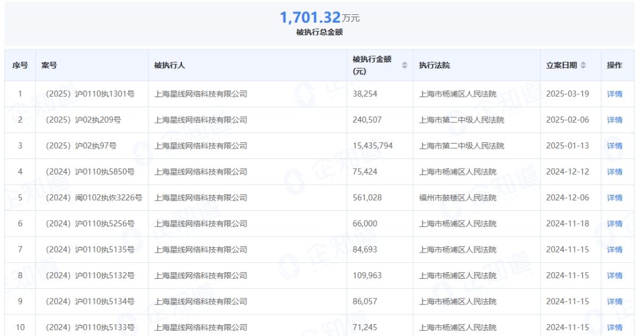Viewport: 644px width, 336px height.
Task: Select case number (2025) 沪02执97号
Action: [x=80, y=145]
